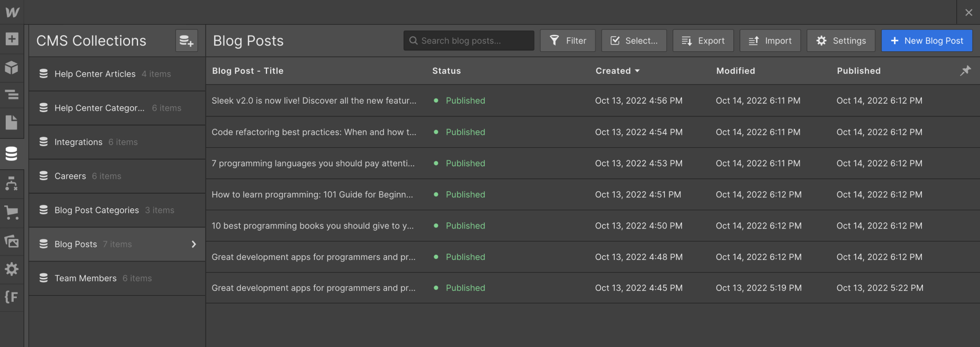This screenshot has height=347, width=980.
Task: Open the Team Members collection
Action: point(86,278)
